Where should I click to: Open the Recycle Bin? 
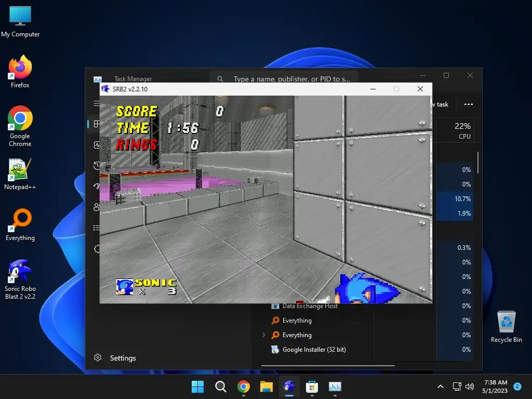pyautogui.click(x=506, y=326)
